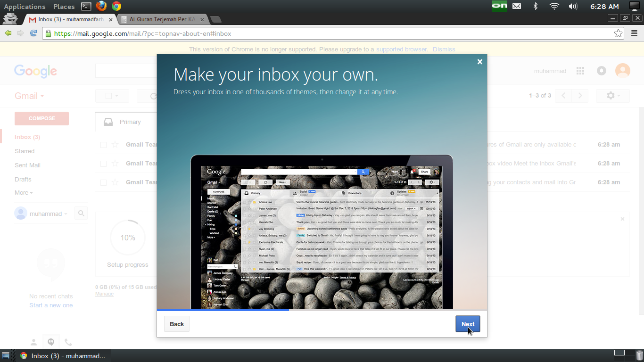The image size is (644, 362).
Task: Open the Hangouts chat bubble icon
Action: [51, 342]
